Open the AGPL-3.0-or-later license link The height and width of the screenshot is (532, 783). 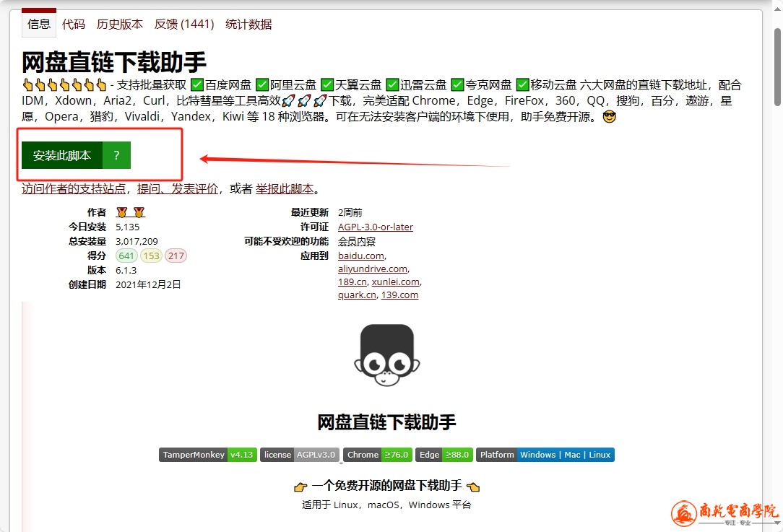(x=376, y=227)
